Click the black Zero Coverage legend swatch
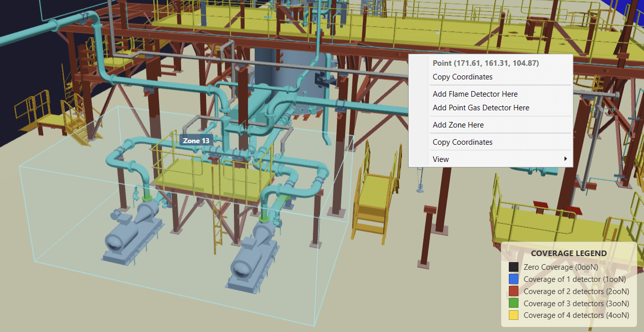Viewport: 644px width, 332px height. click(513, 267)
